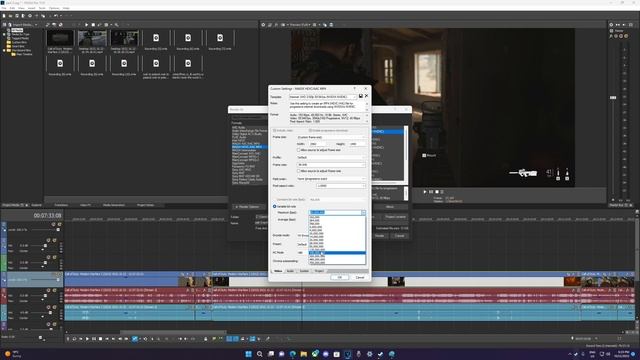The width and height of the screenshot is (640, 360).
Task: Expand the Media by Type tree node
Action: (x=4, y=34)
